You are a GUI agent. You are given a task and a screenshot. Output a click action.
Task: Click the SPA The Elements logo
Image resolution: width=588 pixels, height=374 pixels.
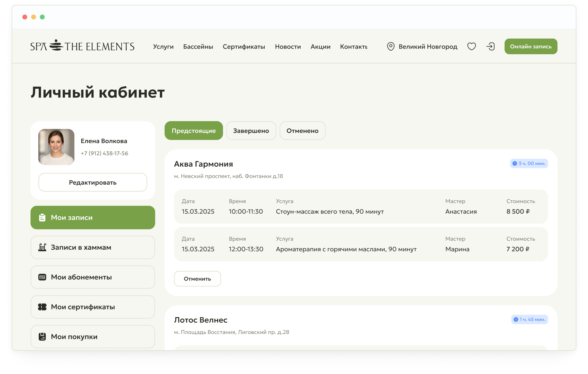coord(82,46)
